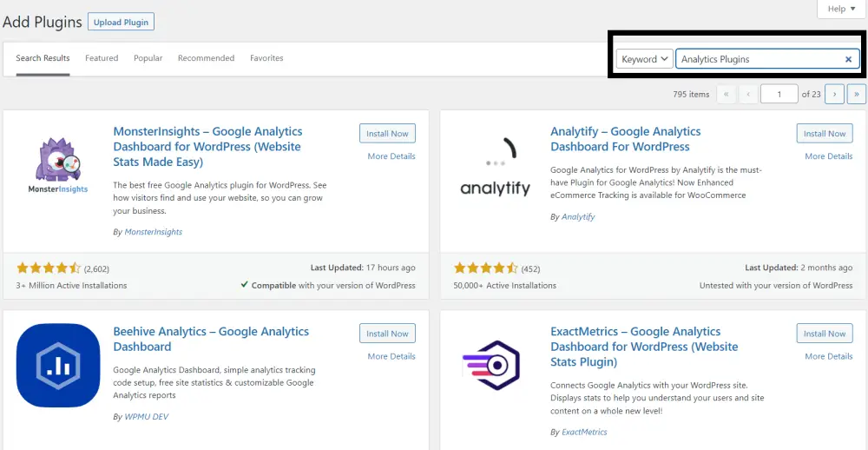The image size is (868, 450).
Task: Click '3+ Million Active Installations' text
Action: (72, 286)
